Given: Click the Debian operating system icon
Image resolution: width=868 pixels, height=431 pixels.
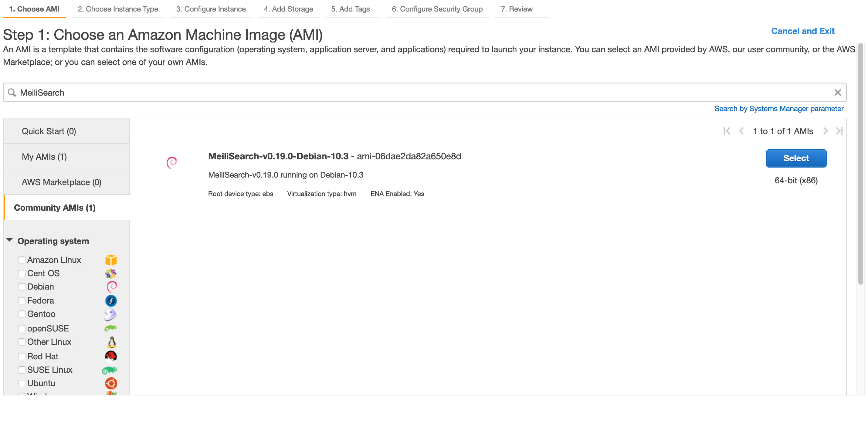Looking at the screenshot, I should pyautogui.click(x=111, y=287).
